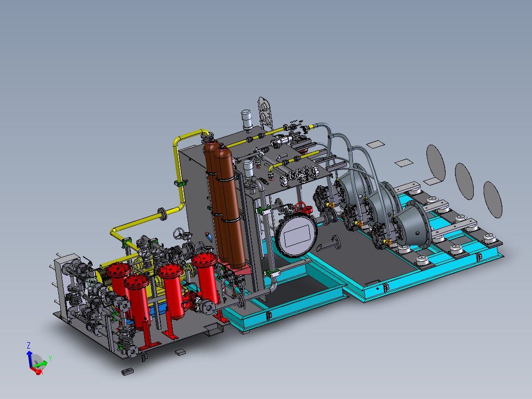Image resolution: width=532 pixels, height=399 pixels.
Task: Click the green Y axis of the view triad
Action: pyautogui.click(x=40, y=365)
